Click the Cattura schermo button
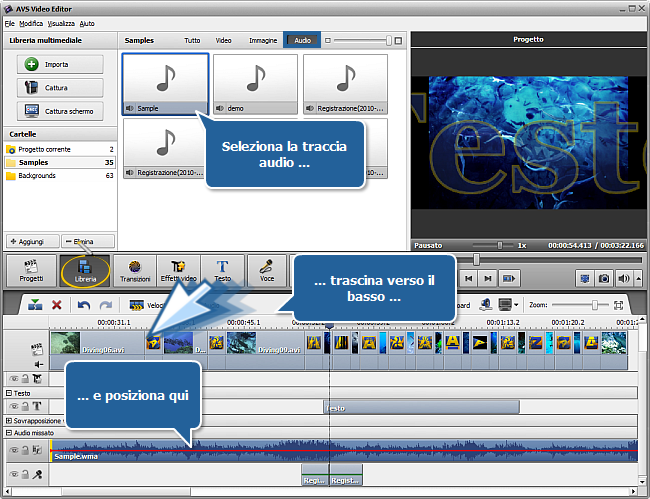Image resolution: width=650 pixels, height=499 pixels. (60, 112)
